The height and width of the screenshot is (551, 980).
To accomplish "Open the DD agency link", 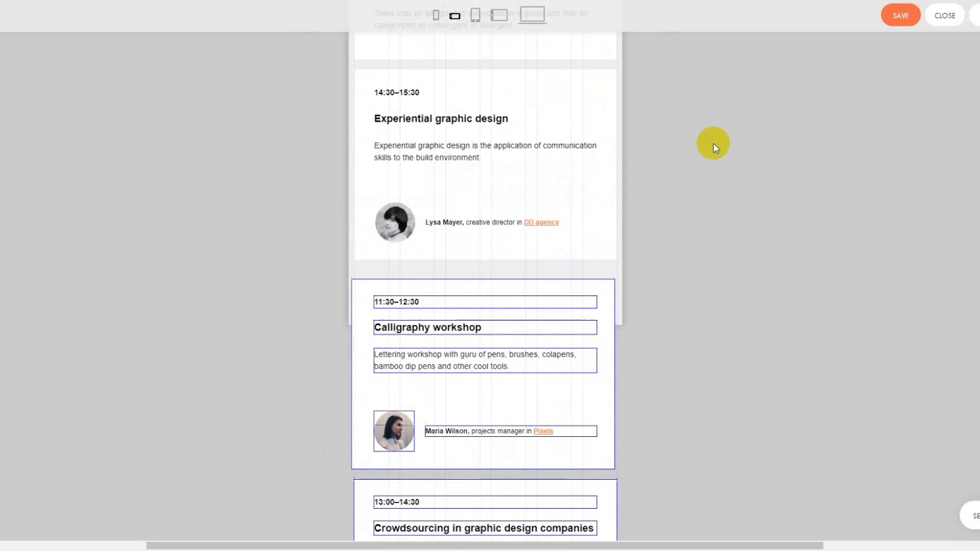I will point(541,222).
